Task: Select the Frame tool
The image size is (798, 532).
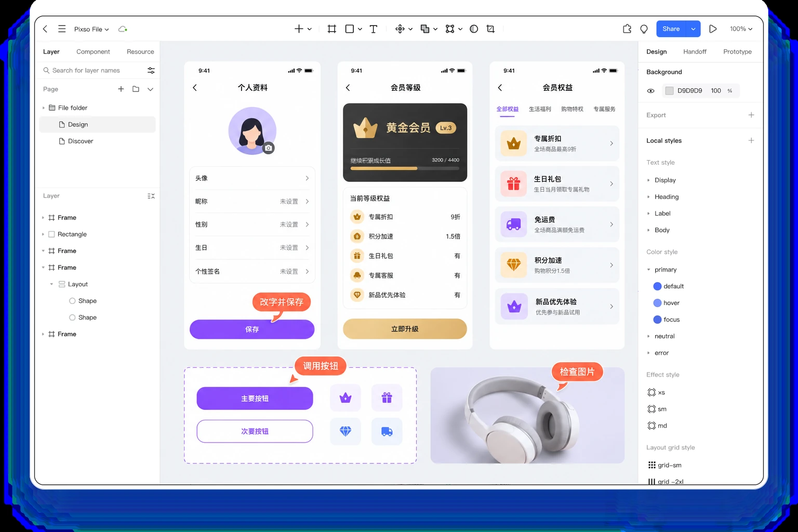Action: point(331,29)
